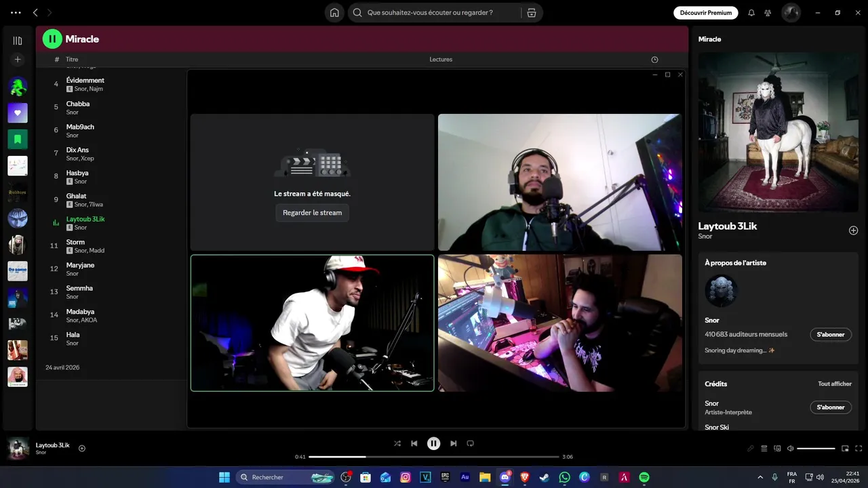Open the album cover in Now Playing panel

(778, 132)
